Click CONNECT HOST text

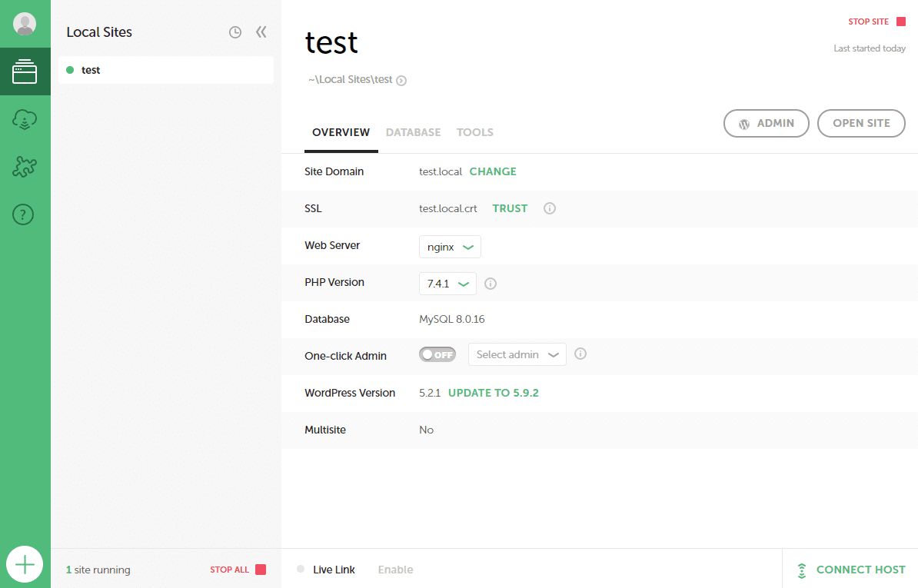point(860,570)
